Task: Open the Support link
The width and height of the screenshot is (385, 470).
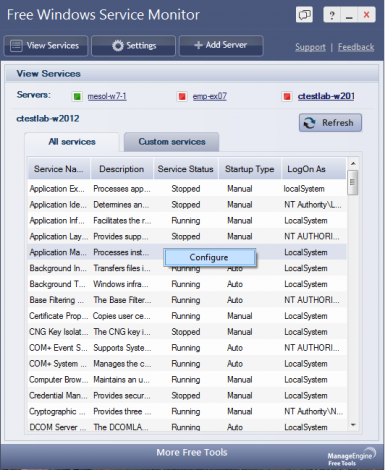Action: [310, 47]
